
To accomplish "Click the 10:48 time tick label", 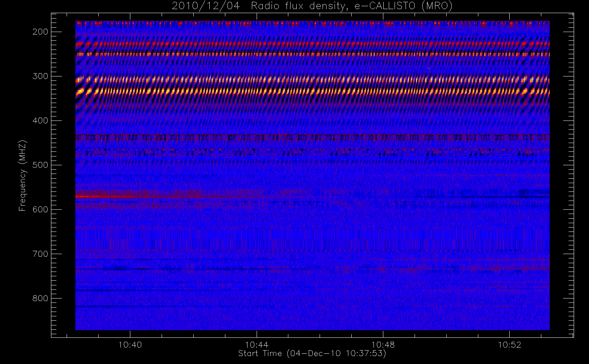I will 383,345.
